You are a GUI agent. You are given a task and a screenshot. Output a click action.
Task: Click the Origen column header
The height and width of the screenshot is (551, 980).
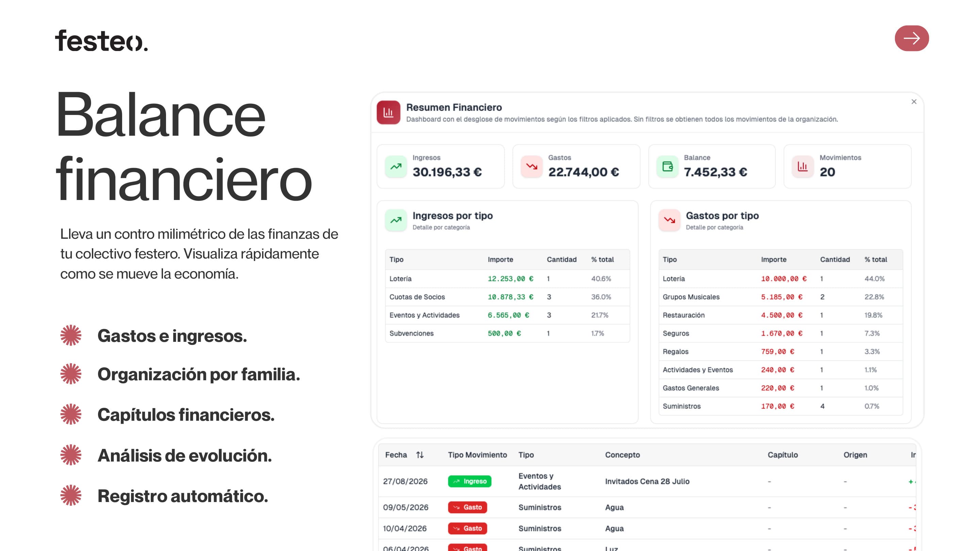(x=855, y=455)
